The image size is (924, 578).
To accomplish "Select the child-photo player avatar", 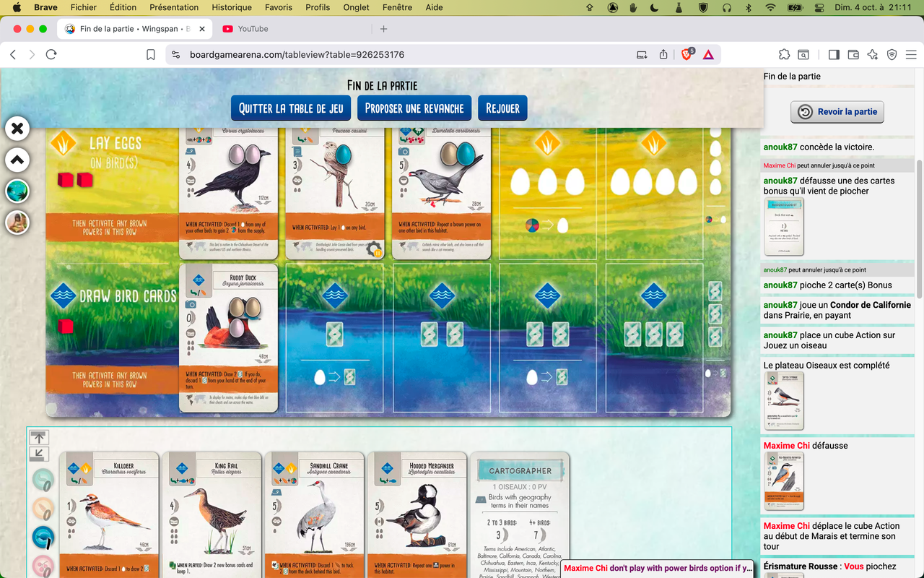I will tap(17, 223).
